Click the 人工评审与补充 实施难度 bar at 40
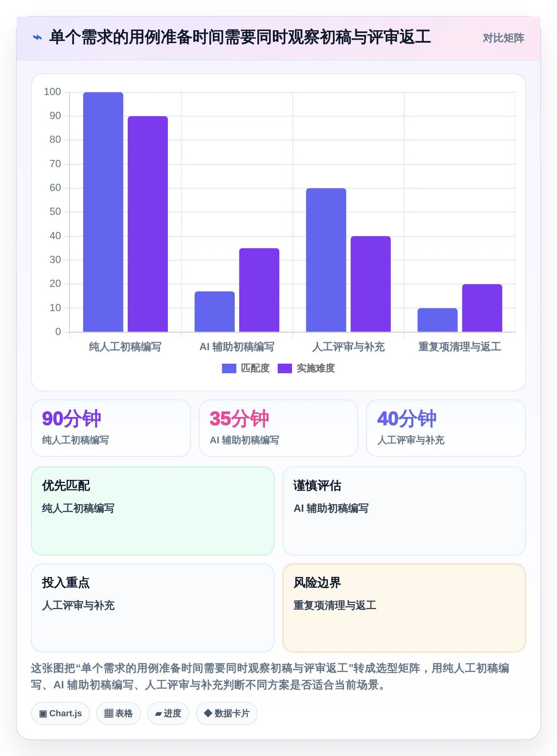 [370, 284]
